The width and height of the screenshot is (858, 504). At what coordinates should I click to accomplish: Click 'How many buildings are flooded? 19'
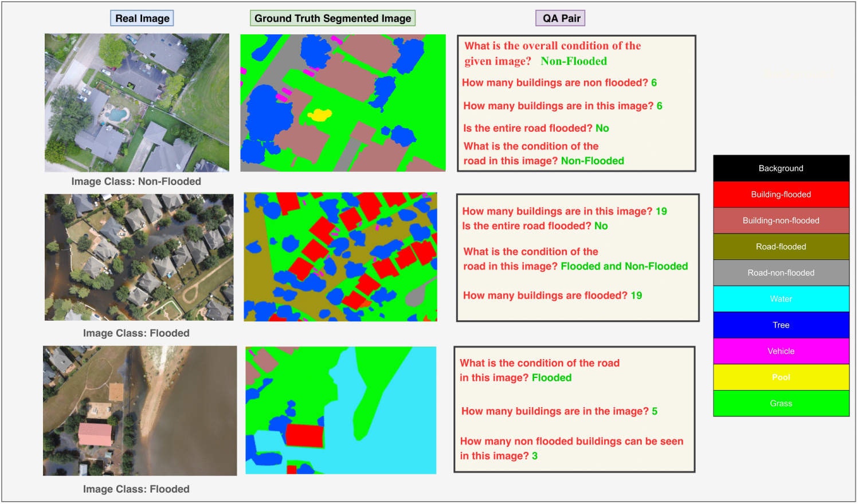[x=553, y=296]
